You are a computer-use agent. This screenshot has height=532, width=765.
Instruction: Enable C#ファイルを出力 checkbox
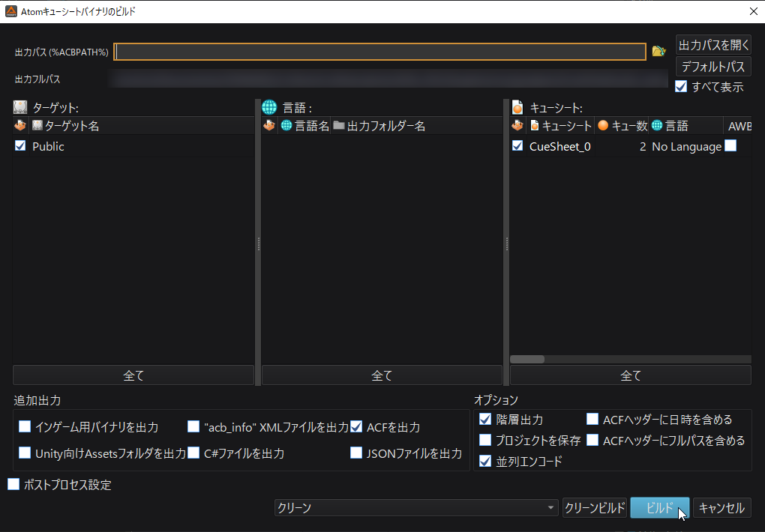pos(193,453)
